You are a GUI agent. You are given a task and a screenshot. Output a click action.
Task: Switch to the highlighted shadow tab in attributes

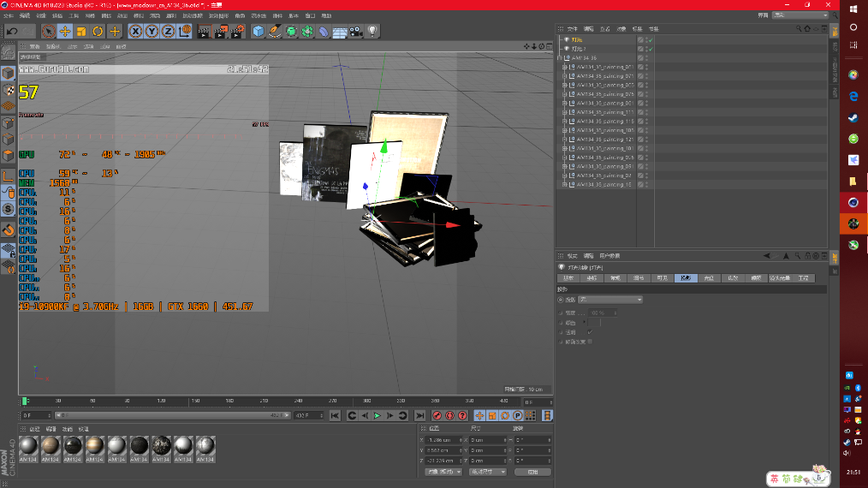pos(686,278)
